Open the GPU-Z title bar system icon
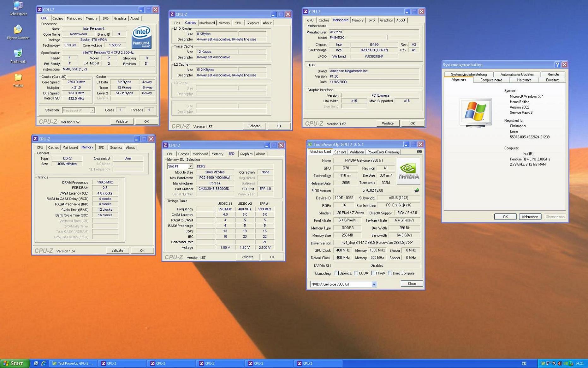588x368 pixels. tap(310, 144)
